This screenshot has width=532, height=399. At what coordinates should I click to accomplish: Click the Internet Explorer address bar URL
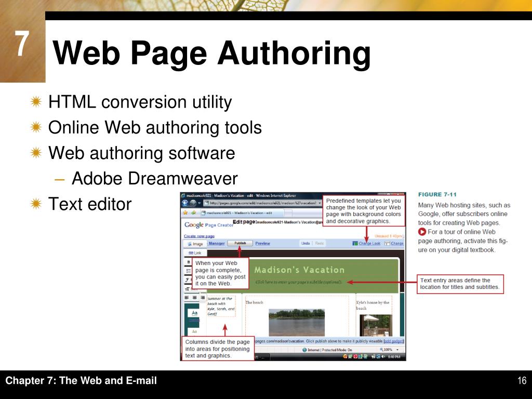[263, 203]
